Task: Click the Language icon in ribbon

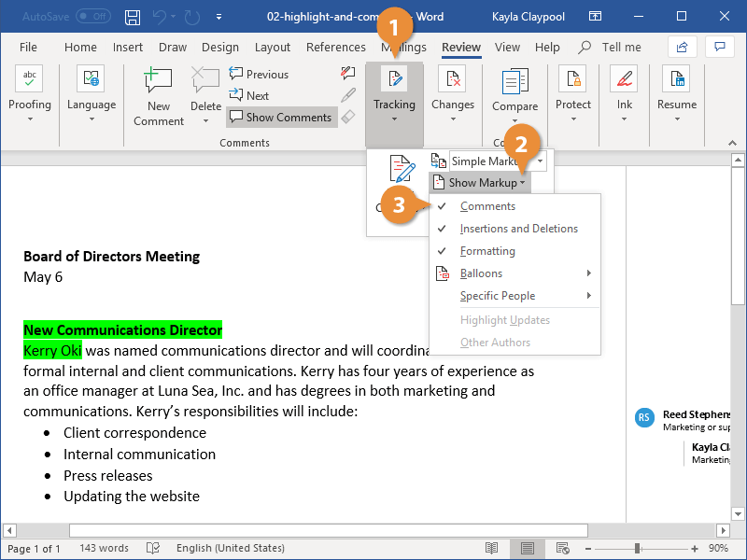Action: point(92,80)
